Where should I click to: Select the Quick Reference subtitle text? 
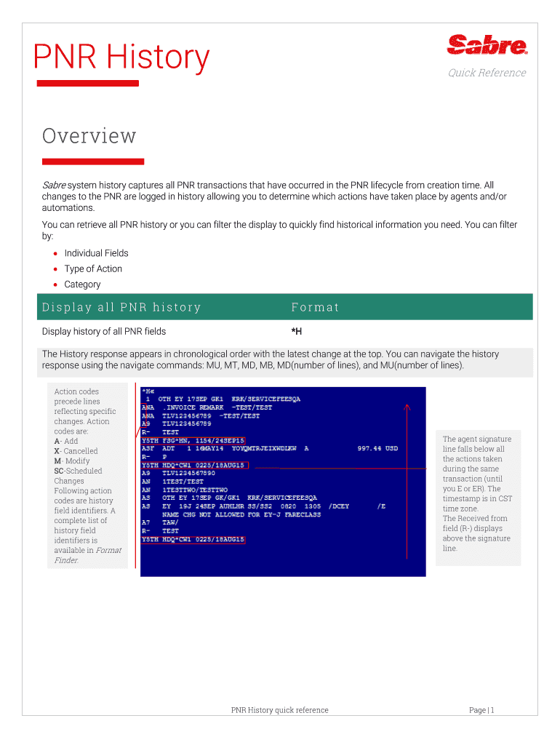point(487,73)
